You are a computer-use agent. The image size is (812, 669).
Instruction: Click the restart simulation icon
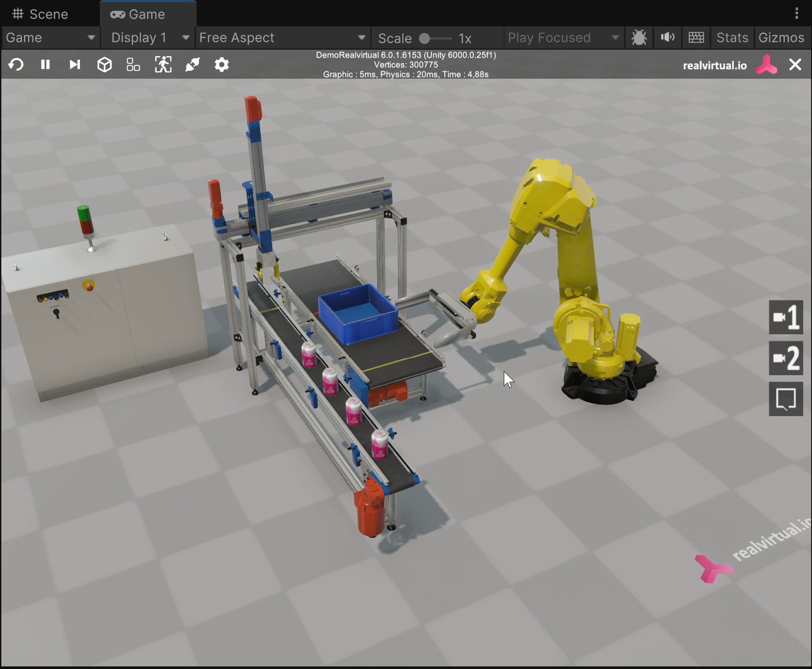point(16,65)
